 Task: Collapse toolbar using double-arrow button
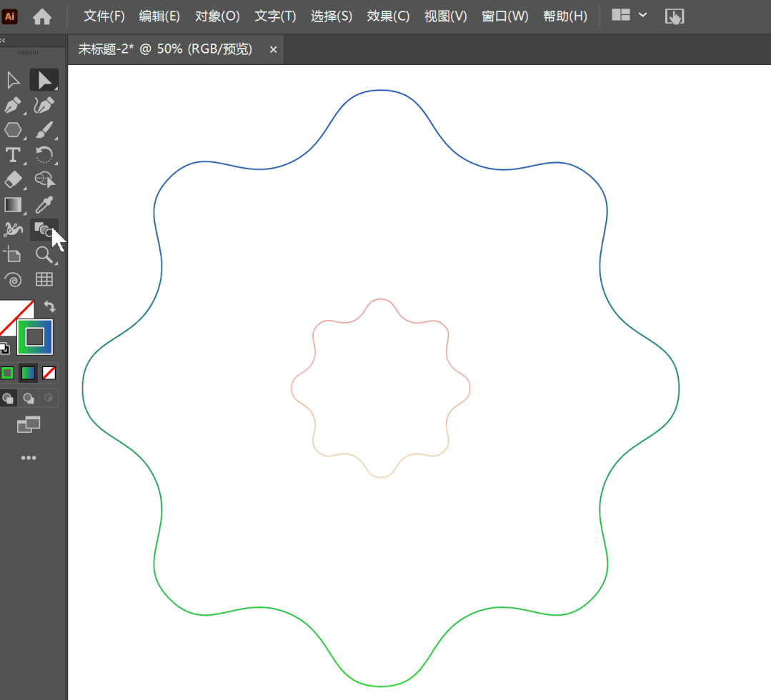(3, 40)
